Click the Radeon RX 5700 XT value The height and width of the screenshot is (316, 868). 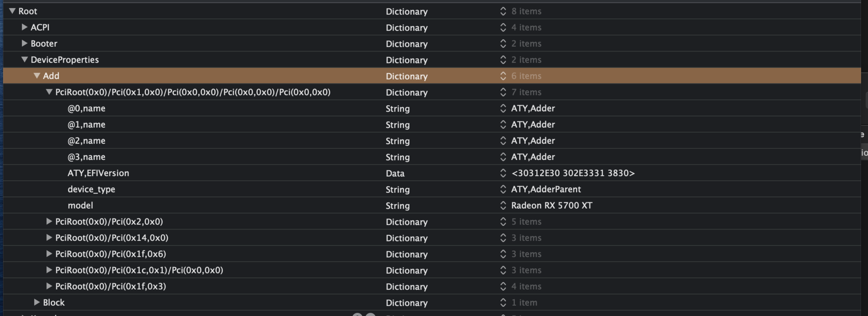coord(552,206)
